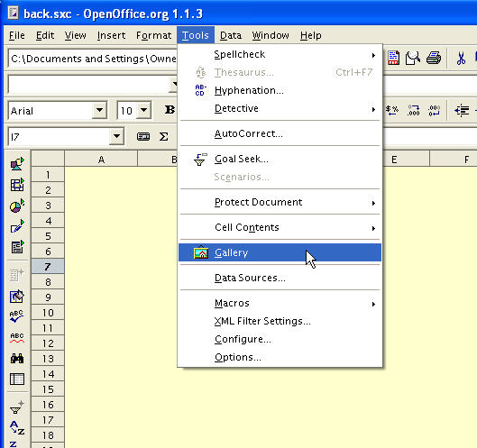Viewport: 477px width, 448px height.
Task: Select row 7 header
Action: pyautogui.click(x=48, y=267)
